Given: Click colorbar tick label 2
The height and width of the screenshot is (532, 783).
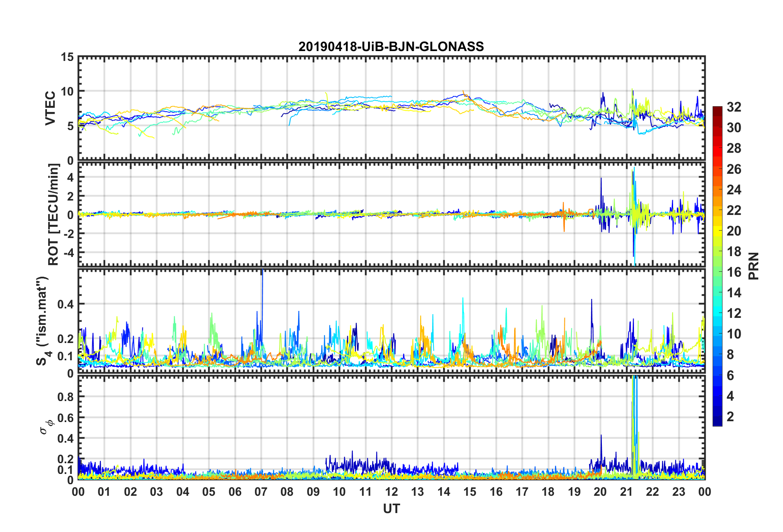Looking at the screenshot, I should click(730, 417).
